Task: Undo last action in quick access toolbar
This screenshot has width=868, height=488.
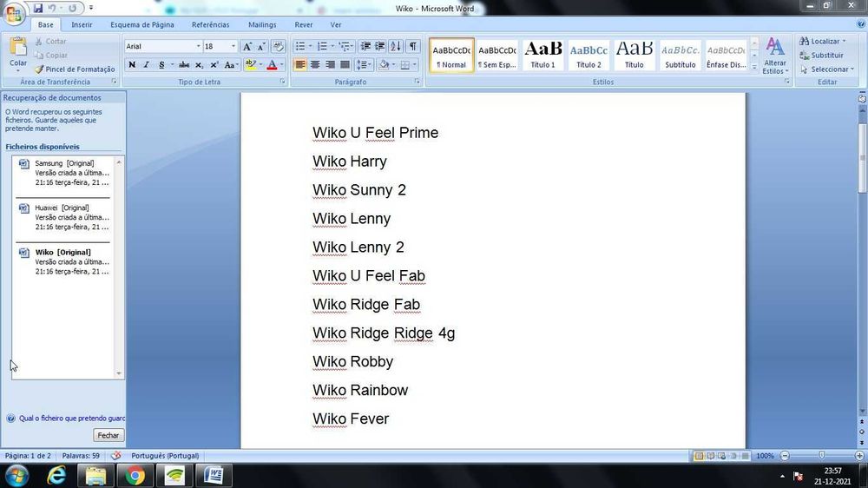Action: click(x=51, y=9)
